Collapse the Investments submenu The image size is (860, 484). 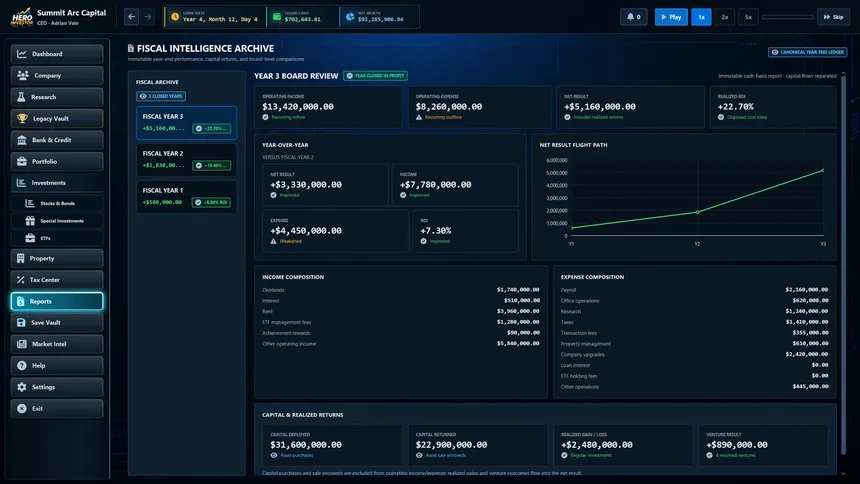56,183
